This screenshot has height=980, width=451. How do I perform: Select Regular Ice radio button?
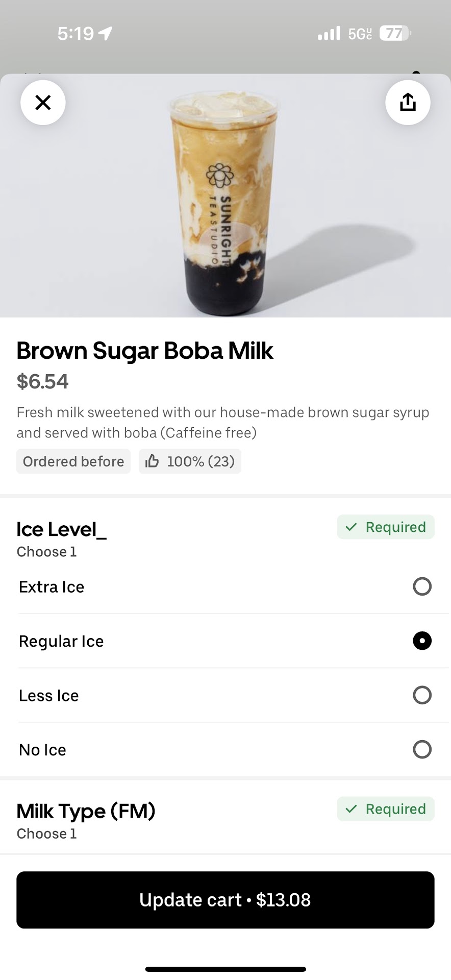click(422, 641)
